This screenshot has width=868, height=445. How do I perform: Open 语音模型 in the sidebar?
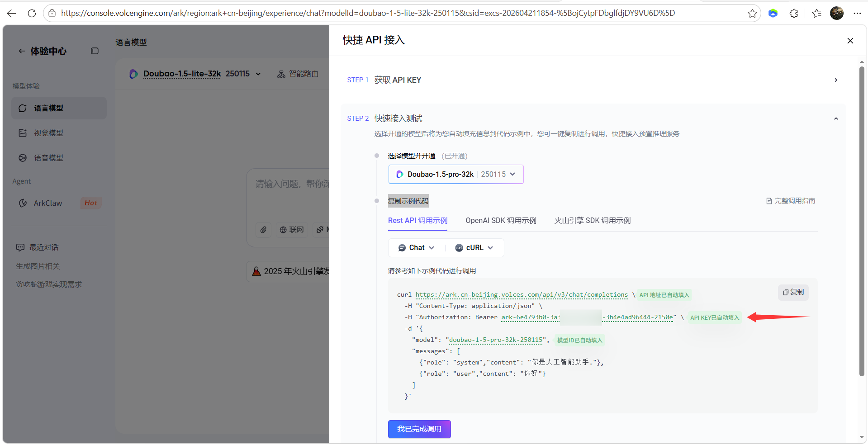[59, 158]
